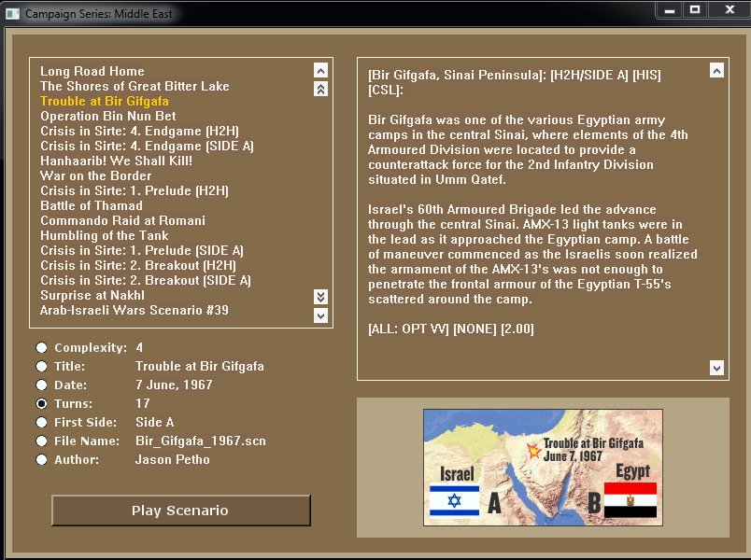Maximize the Campaign Series window
Screen dimensions: 751x560
695,10
